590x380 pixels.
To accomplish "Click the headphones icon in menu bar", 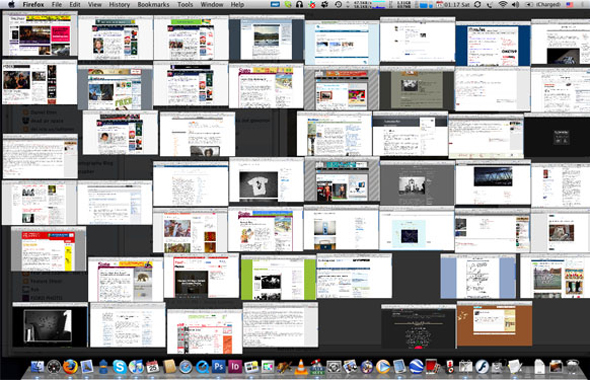I will [x=300, y=5].
